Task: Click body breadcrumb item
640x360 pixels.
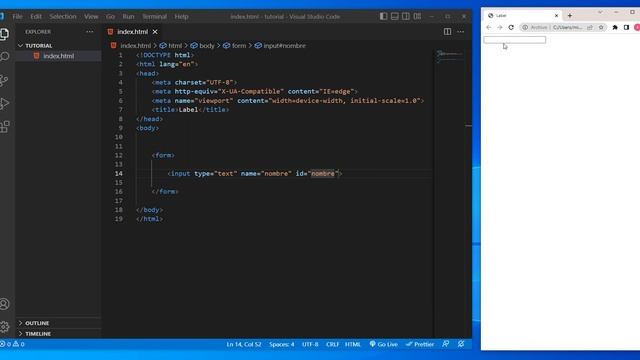Action: pyautogui.click(x=202, y=46)
